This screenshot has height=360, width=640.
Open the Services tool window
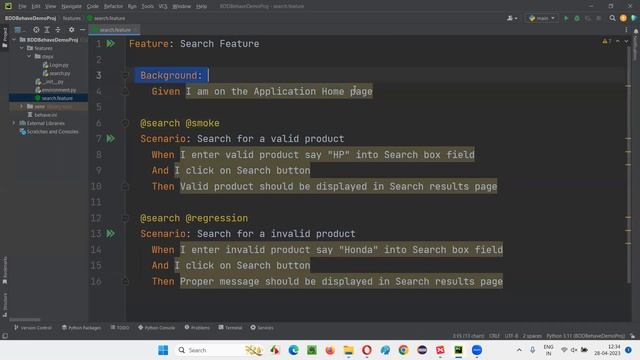point(262,327)
